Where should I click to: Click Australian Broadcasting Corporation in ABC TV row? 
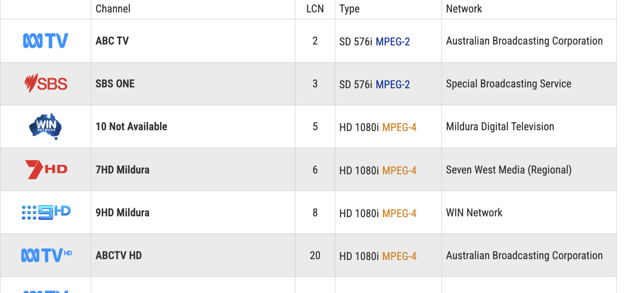[525, 41]
